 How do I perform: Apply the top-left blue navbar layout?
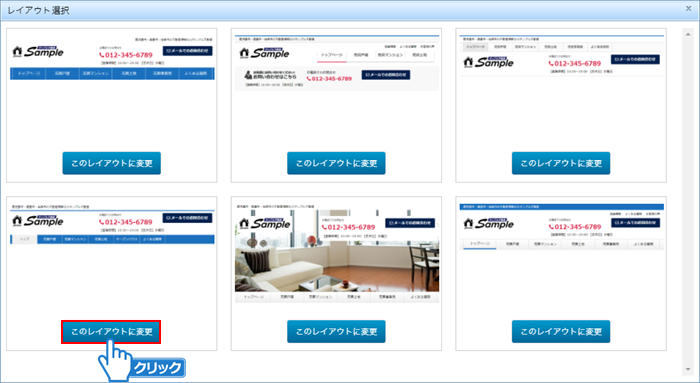(x=112, y=163)
